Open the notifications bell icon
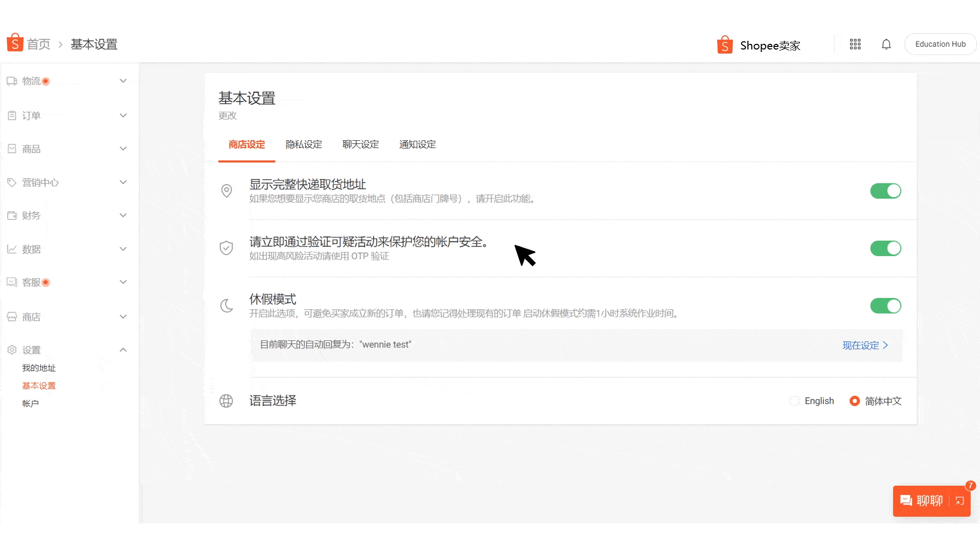This screenshot has height=551, width=980. [x=887, y=44]
